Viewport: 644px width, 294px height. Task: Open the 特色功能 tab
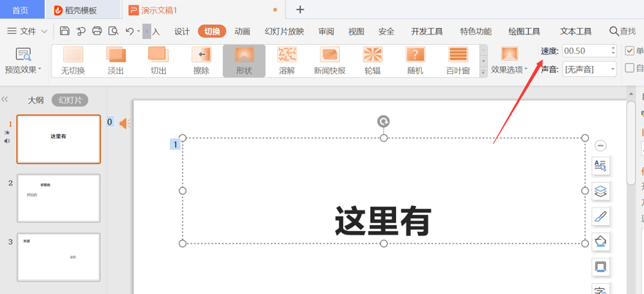(475, 32)
